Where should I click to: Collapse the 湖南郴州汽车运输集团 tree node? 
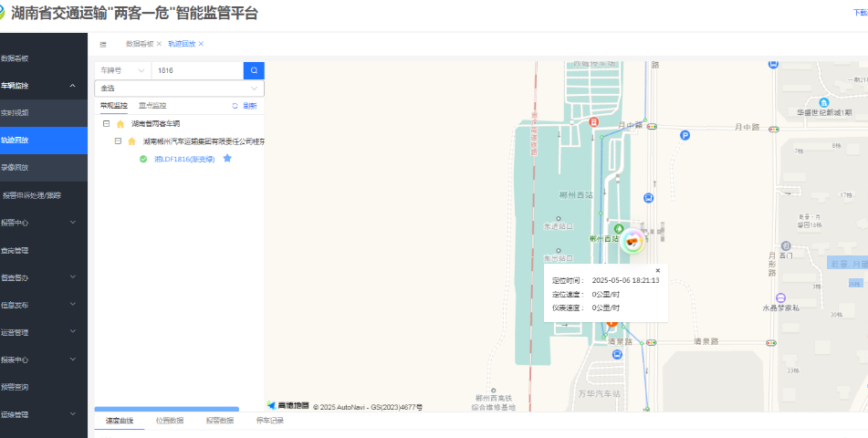coord(119,141)
